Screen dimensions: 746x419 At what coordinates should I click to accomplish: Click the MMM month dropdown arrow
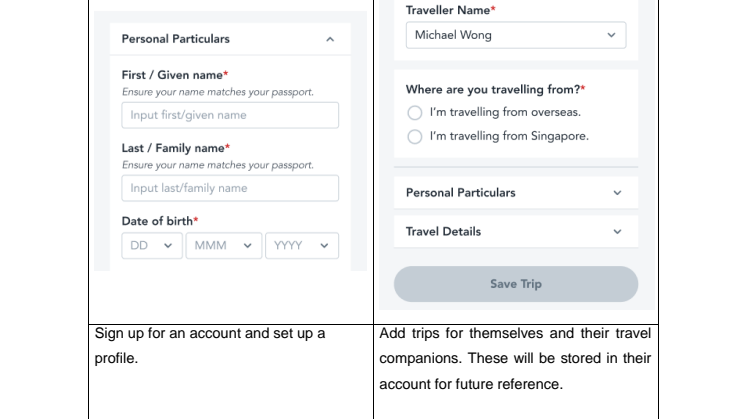247,246
